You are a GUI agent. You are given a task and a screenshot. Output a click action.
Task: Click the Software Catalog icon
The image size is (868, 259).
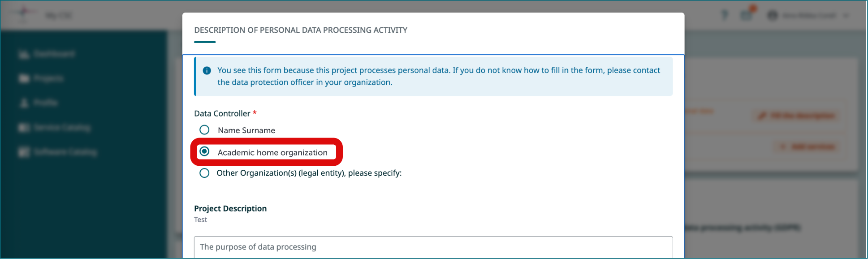click(24, 152)
